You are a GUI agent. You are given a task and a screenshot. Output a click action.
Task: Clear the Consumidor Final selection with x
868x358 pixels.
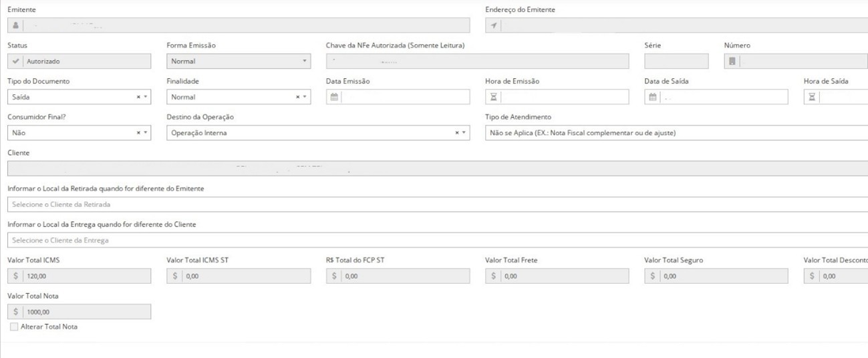point(138,133)
